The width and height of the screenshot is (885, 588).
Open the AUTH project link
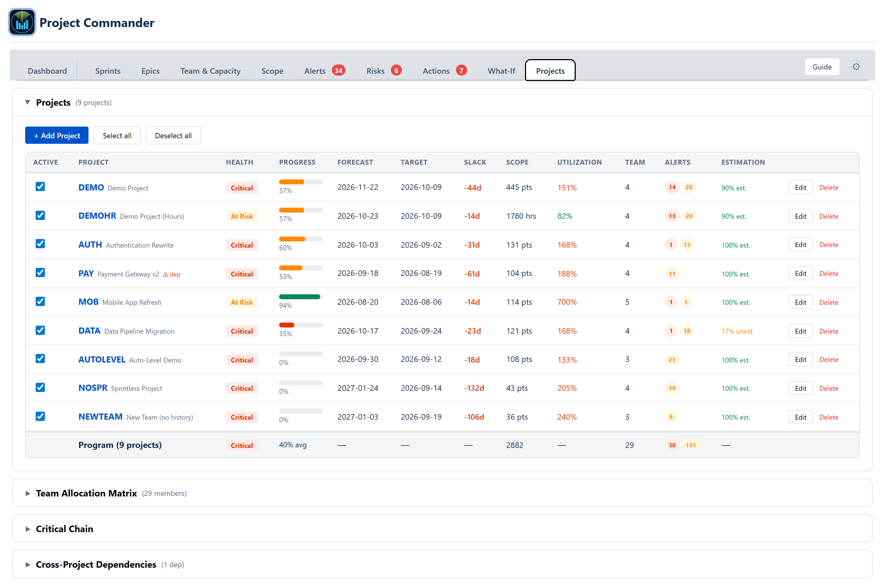pos(90,245)
